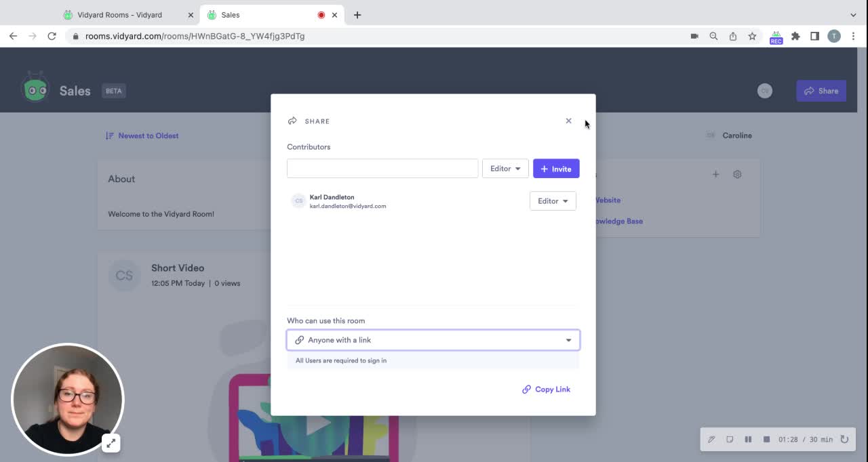868x462 pixels.
Task: Pause the recording
Action: [748, 440]
